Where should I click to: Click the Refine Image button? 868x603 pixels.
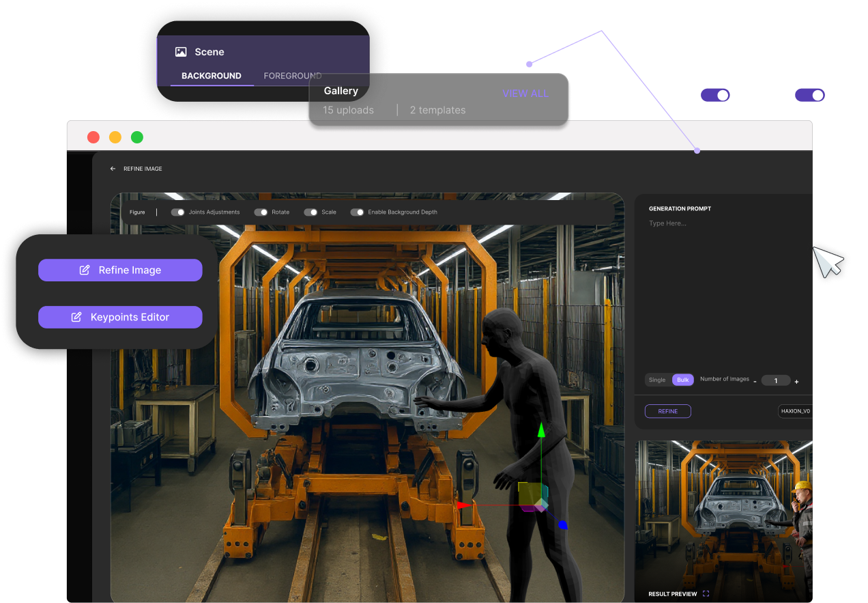[120, 270]
